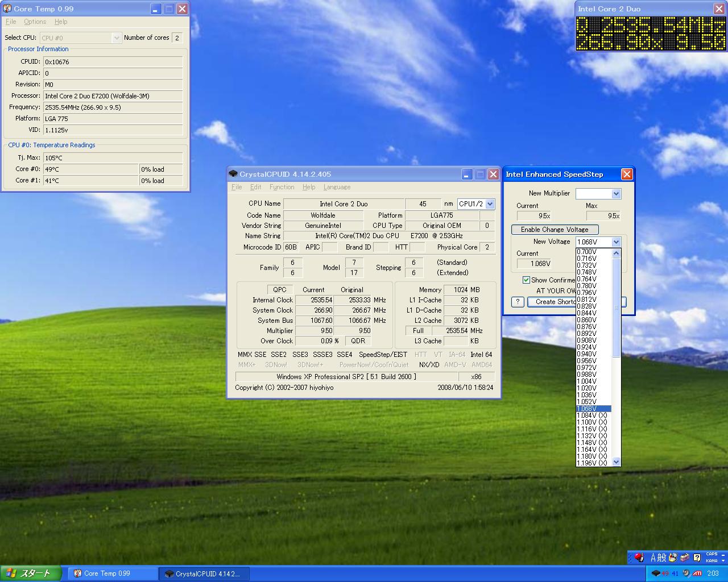Open the IME pad icon

point(673,557)
